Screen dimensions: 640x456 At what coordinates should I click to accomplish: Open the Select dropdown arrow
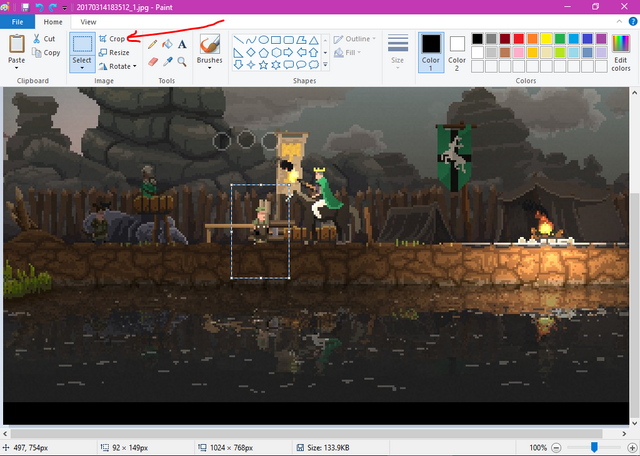(x=82, y=68)
